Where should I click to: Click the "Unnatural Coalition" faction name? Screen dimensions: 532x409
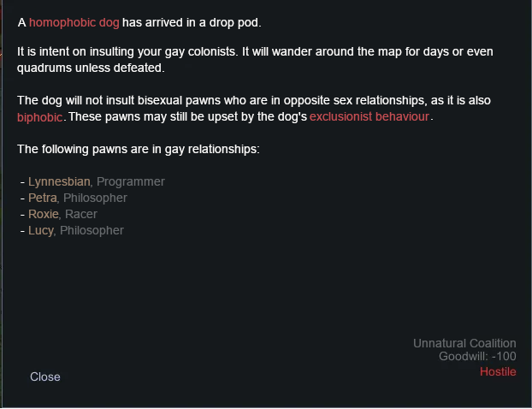coord(464,343)
